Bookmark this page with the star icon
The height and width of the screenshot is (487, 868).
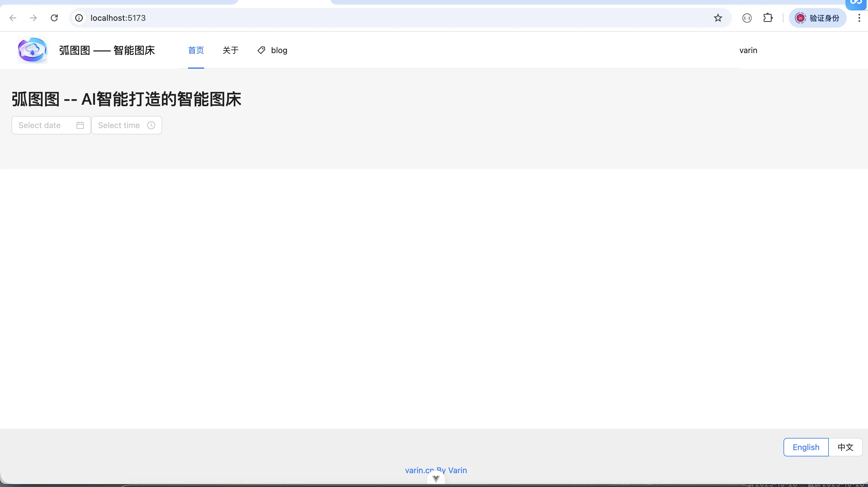point(718,18)
